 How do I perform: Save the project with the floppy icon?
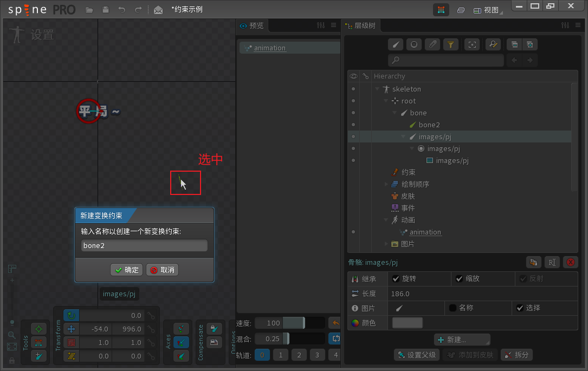click(106, 10)
